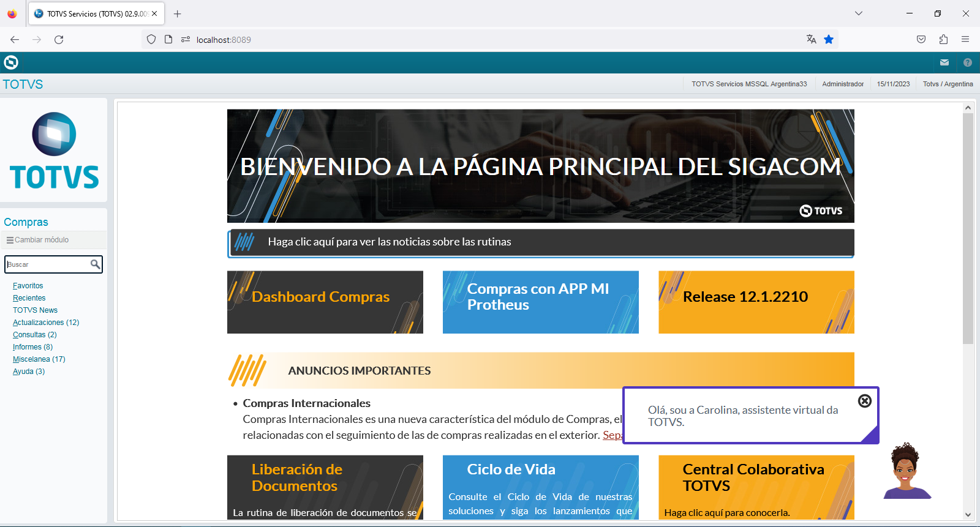Click the browser reload button
This screenshot has width=980, height=527.
(59, 39)
